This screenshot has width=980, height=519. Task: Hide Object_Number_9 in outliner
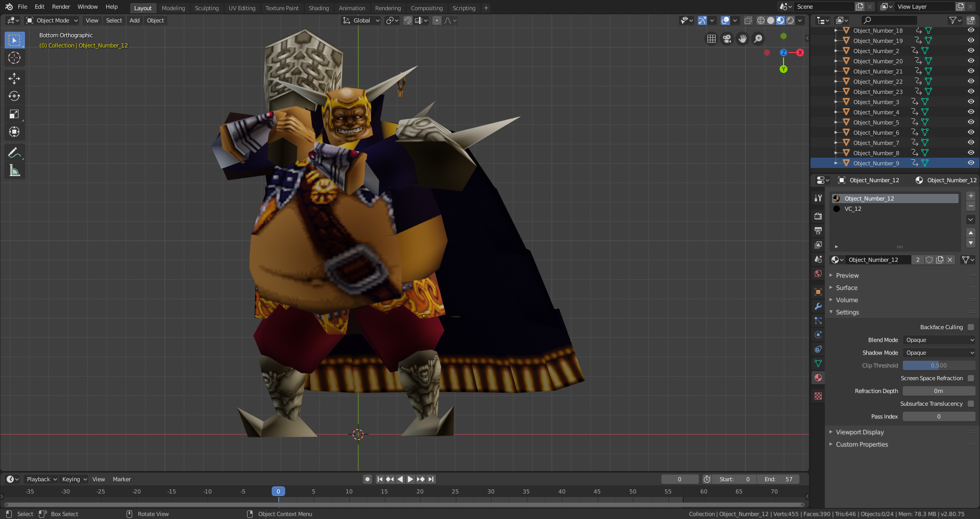coord(971,163)
